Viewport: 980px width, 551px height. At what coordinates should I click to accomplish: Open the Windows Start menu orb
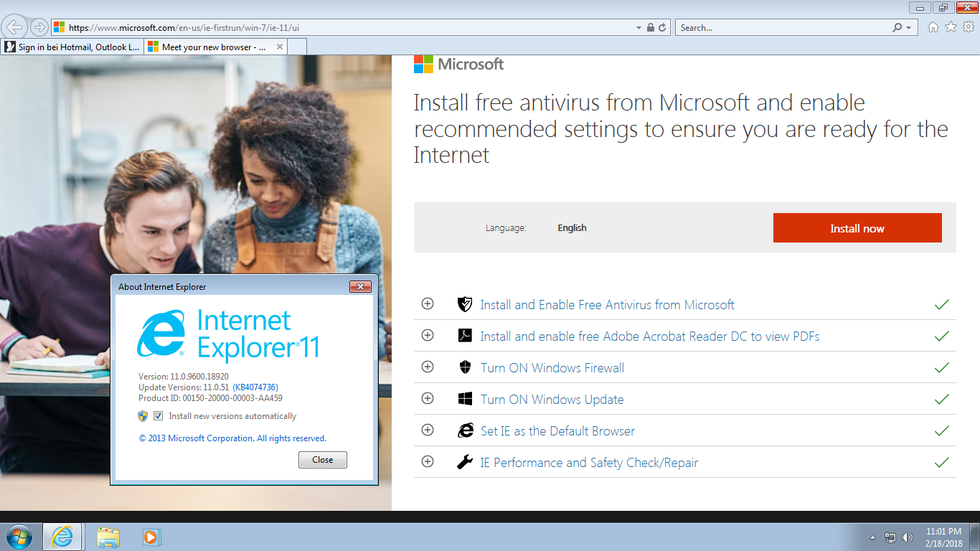19,537
